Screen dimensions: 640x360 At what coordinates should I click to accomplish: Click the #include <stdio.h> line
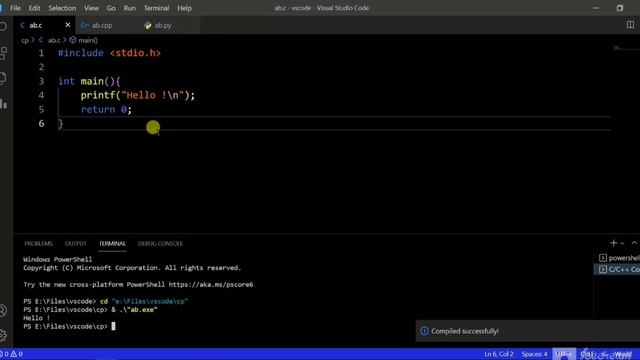click(x=109, y=53)
